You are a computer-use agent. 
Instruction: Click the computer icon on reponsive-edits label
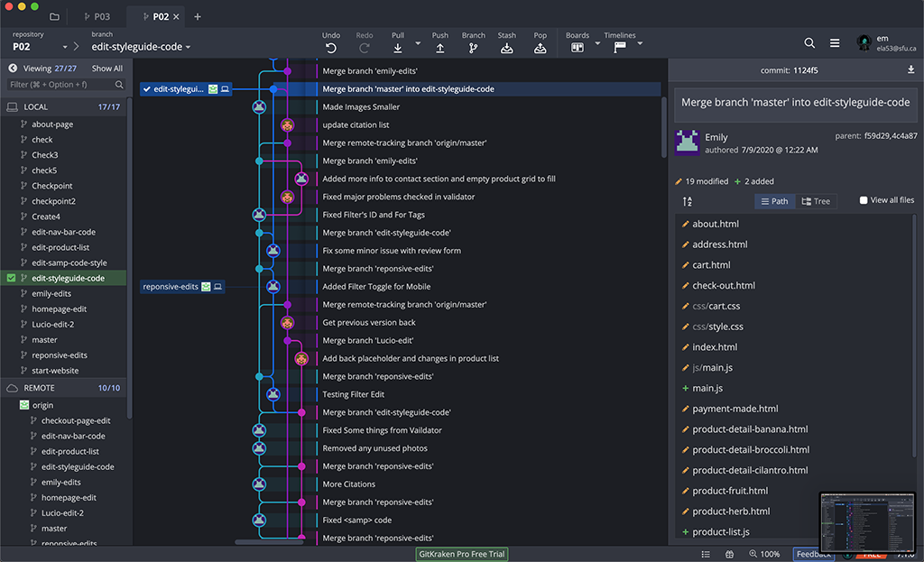point(217,287)
